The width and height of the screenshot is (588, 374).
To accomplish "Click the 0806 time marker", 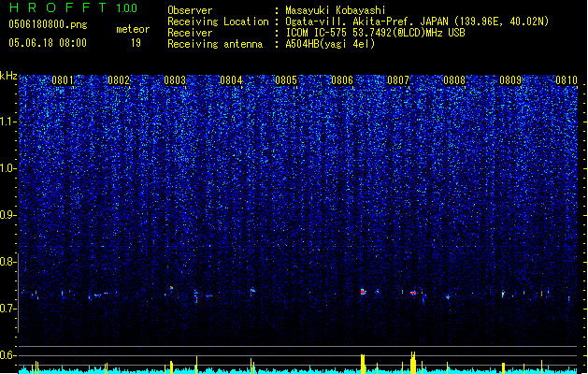I will click(342, 80).
